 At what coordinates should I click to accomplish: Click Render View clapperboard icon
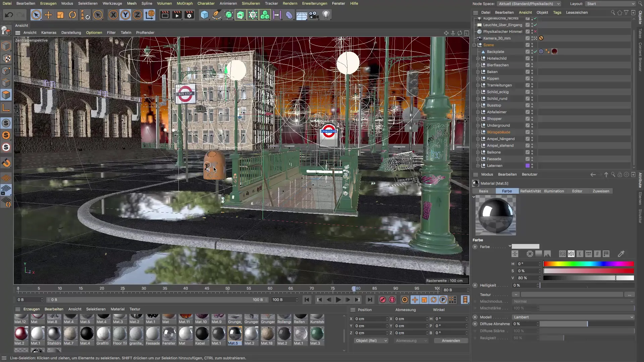[165, 15]
